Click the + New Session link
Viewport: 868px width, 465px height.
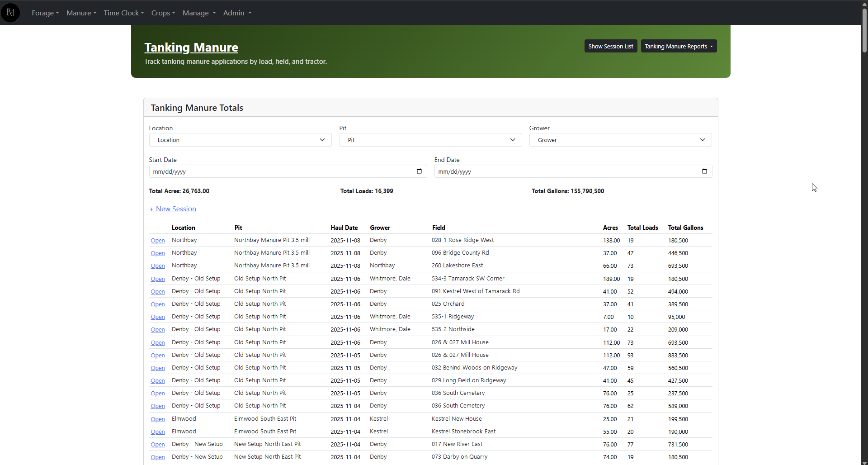(173, 209)
